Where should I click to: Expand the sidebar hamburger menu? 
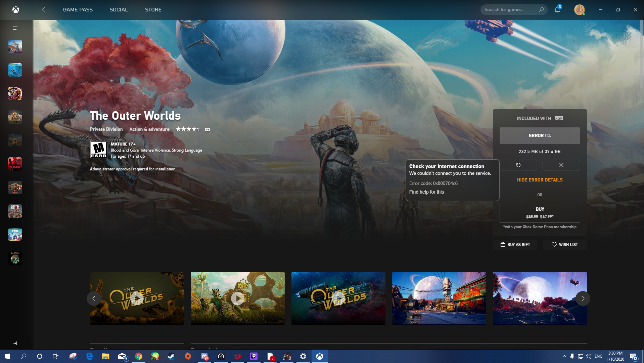point(15,28)
